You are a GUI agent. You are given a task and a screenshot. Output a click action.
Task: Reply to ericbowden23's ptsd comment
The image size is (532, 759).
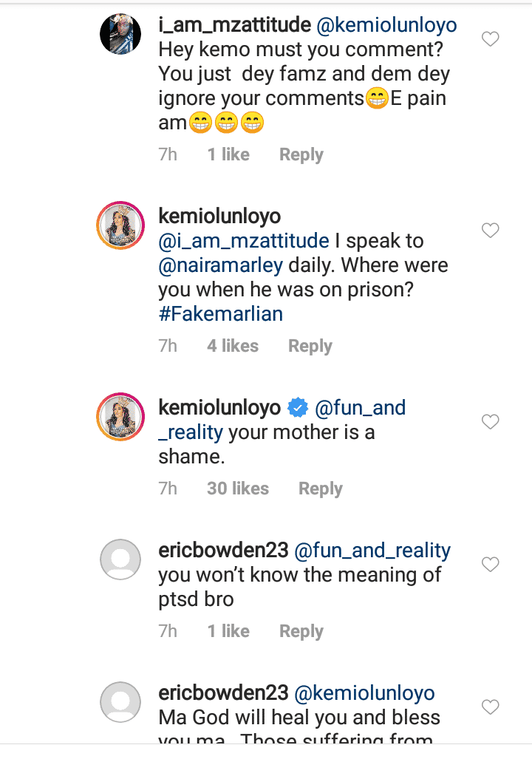click(301, 631)
